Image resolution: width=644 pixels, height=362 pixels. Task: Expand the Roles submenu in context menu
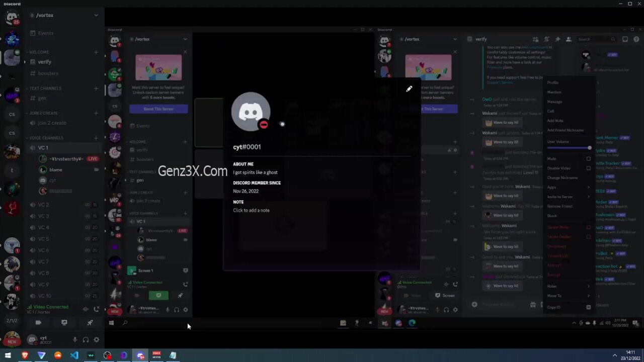(569, 286)
